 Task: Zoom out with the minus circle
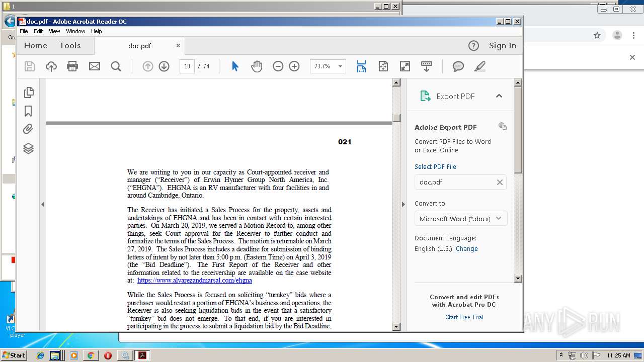pyautogui.click(x=278, y=66)
